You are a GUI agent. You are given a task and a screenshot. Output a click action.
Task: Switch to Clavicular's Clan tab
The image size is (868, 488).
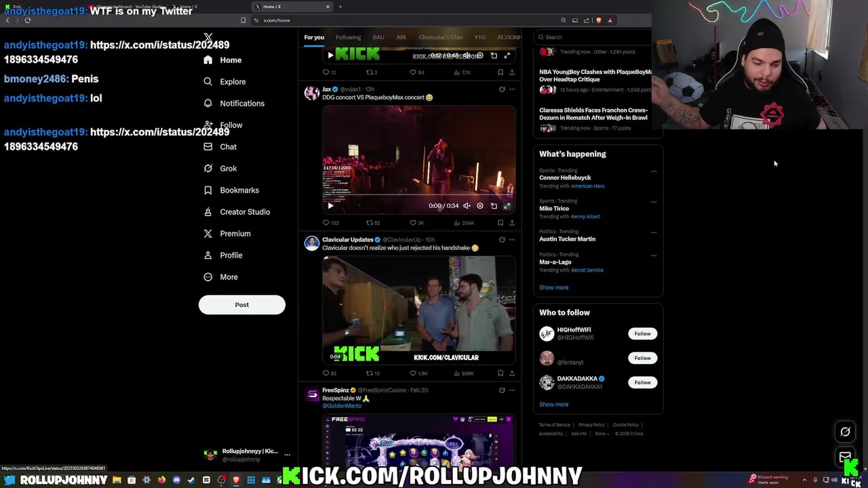point(441,37)
